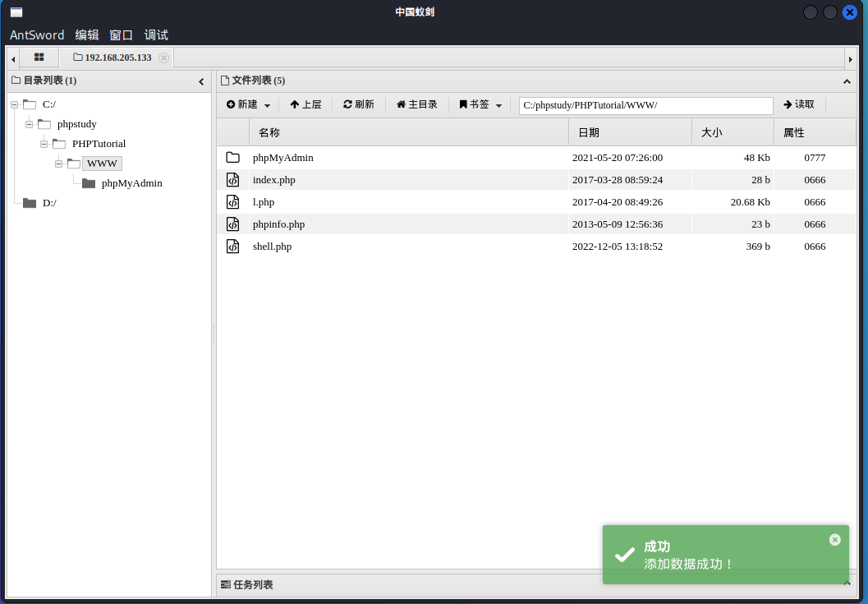Image resolution: width=868 pixels, height=604 pixels.
Task: Click date 2022-12-05 13:18:52
Action: (x=618, y=247)
